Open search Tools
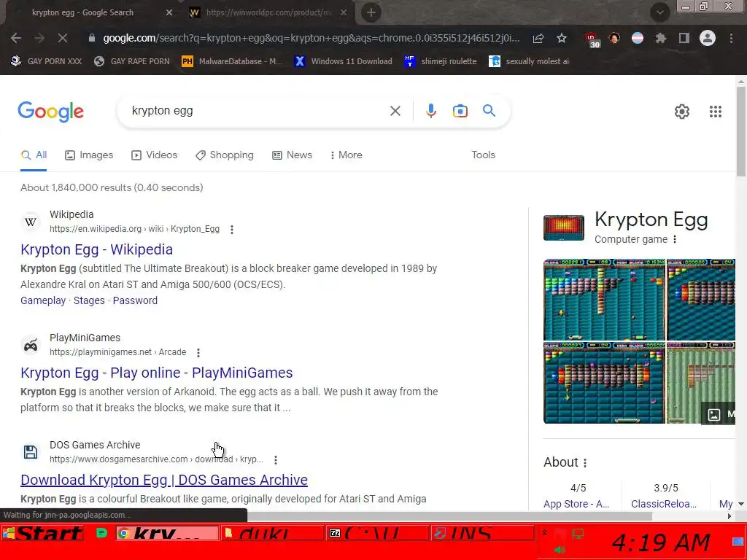Screen dimensions: 747x560 483,155
